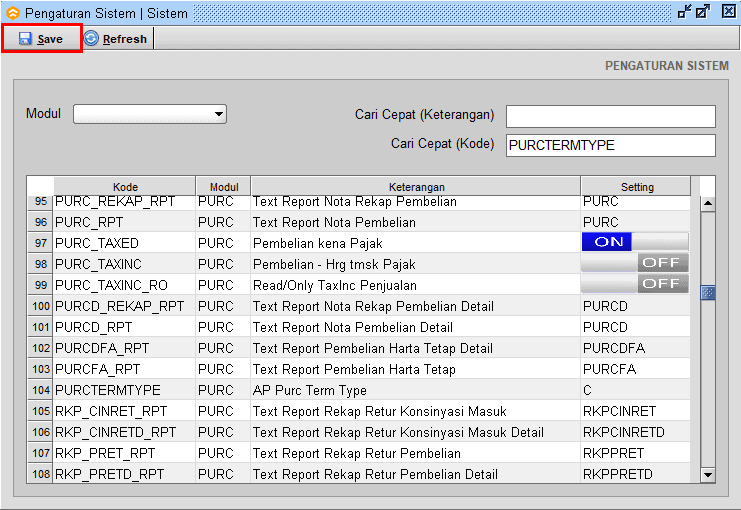Screen dimensions: 741x510
Task: Select PURCFA_RPT code cell
Action: coord(125,369)
